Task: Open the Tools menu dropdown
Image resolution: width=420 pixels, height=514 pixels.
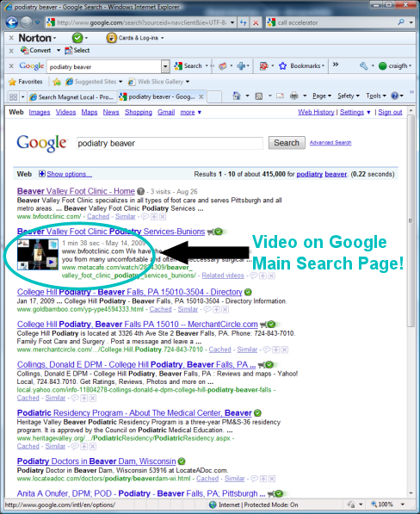Action: click(375, 96)
